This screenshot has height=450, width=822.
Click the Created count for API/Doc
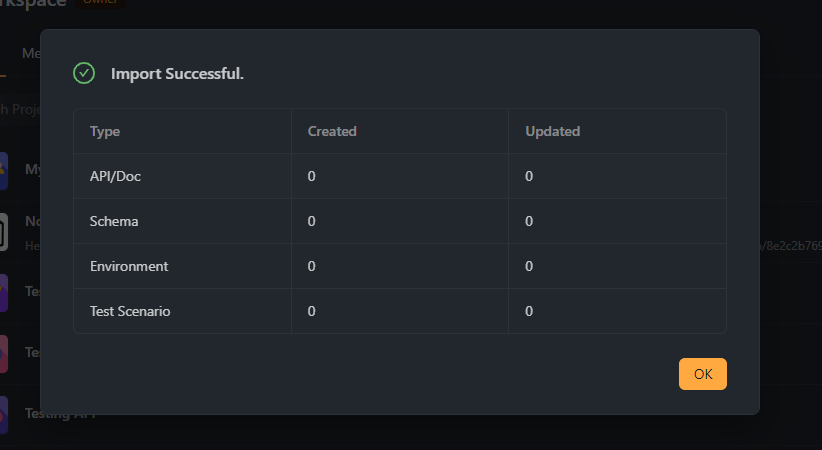pyautogui.click(x=311, y=176)
